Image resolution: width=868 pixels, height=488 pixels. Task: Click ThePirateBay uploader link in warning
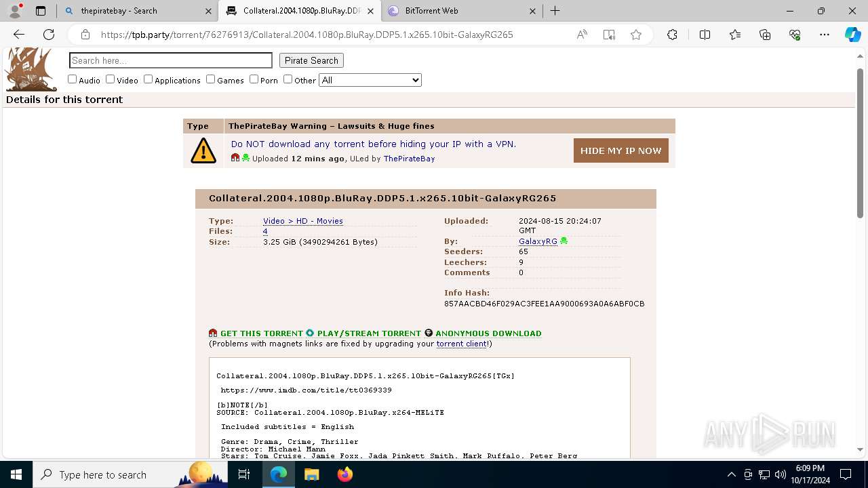click(409, 159)
